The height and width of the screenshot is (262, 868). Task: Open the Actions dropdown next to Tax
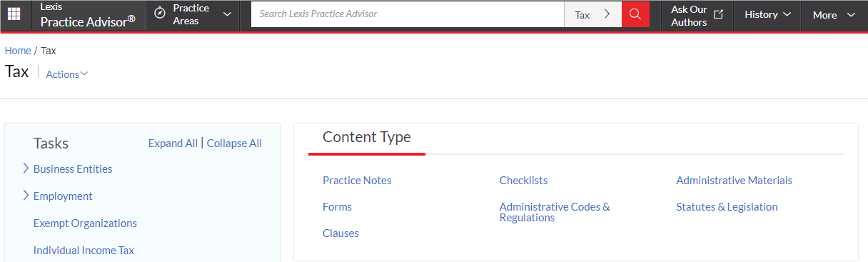[x=67, y=74]
